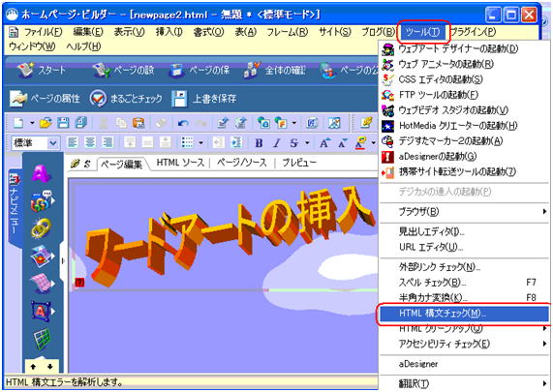Image resolution: width=553 pixels, height=392 pixels.
Task: Click the save all pages icon
Action: [80, 123]
